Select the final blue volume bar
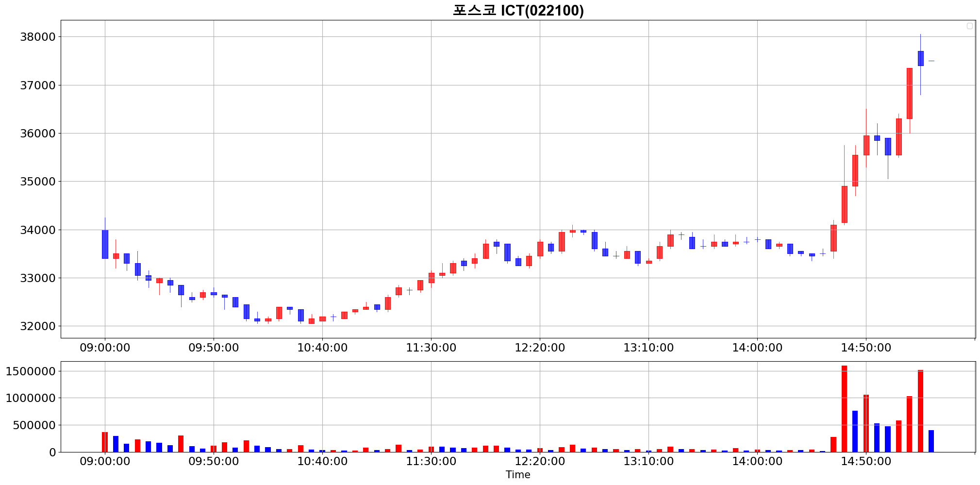Image resolution: width=980 pixels, height=485 pixels. [x=931, y=441]
